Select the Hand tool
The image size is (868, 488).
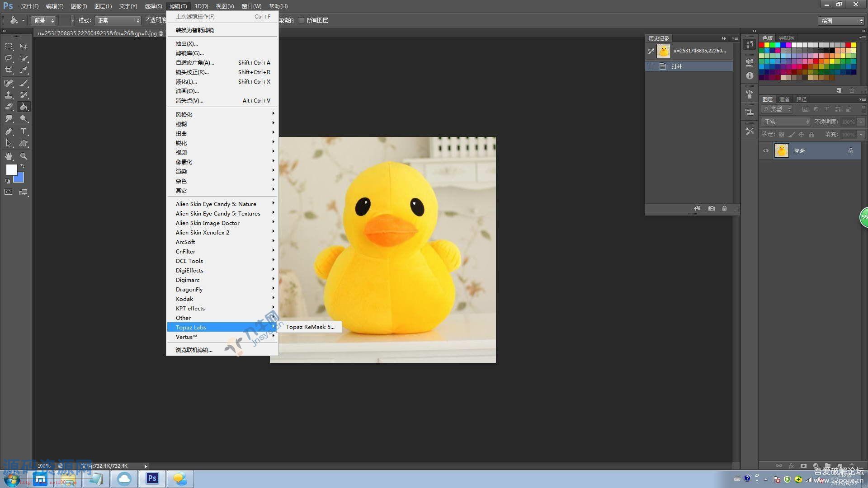[x=9, y=156]
